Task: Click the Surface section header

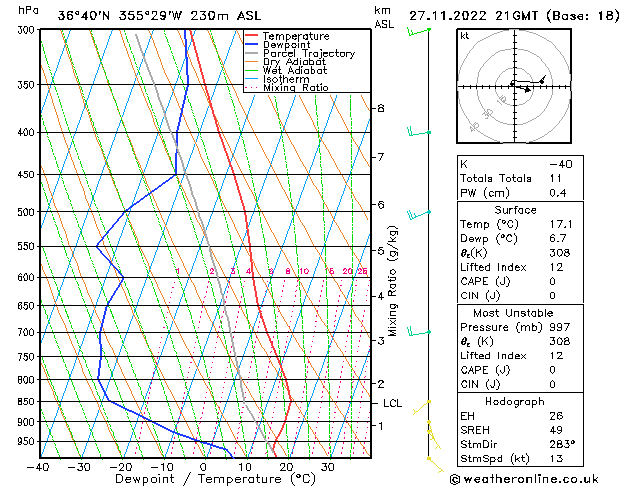Action: pyautogui.click(x=515, y=210)
